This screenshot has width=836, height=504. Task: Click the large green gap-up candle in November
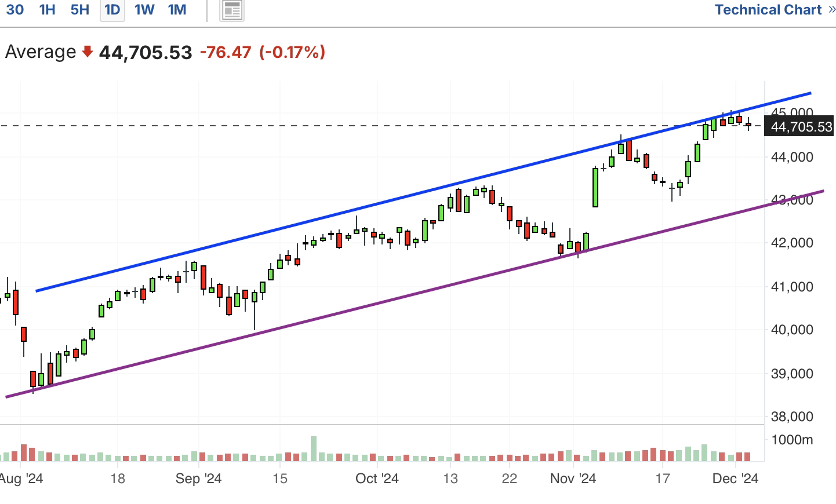595,187
